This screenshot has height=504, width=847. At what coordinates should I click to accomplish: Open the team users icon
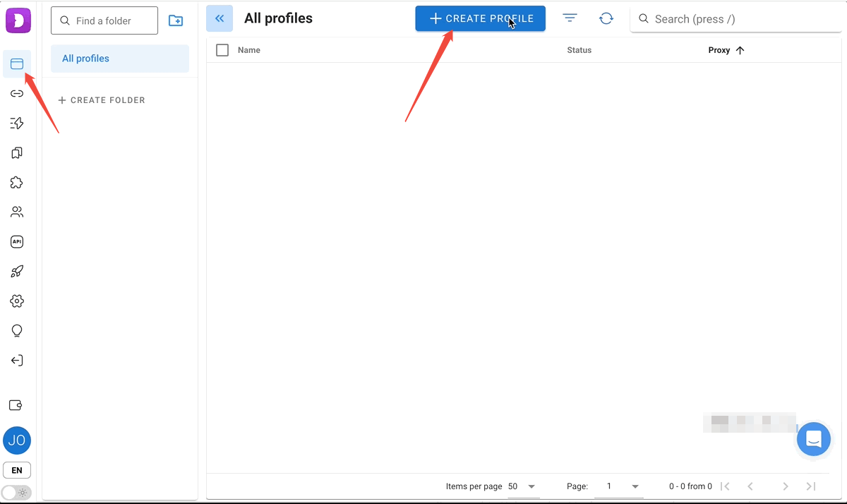tap(17, 212)
